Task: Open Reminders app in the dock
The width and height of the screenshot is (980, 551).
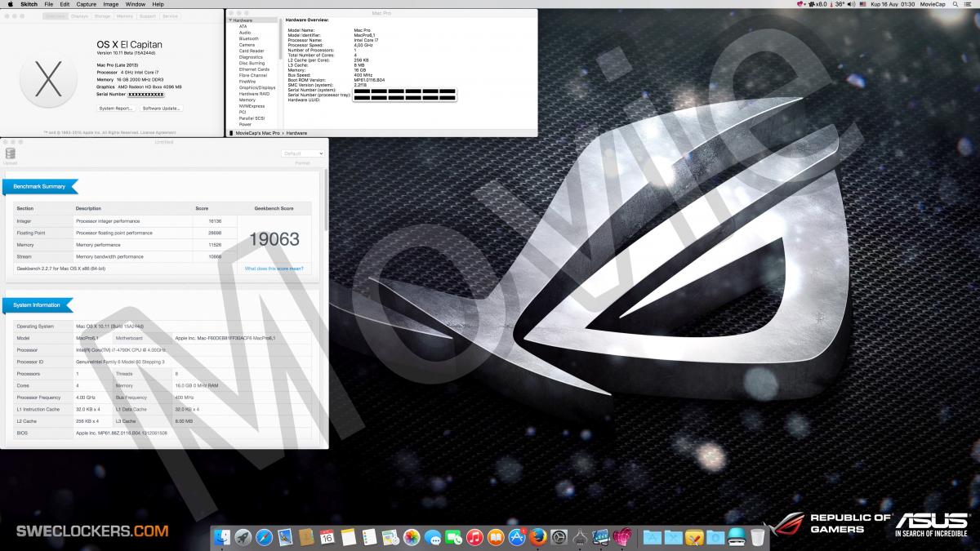Action: (x=369, y=537)
